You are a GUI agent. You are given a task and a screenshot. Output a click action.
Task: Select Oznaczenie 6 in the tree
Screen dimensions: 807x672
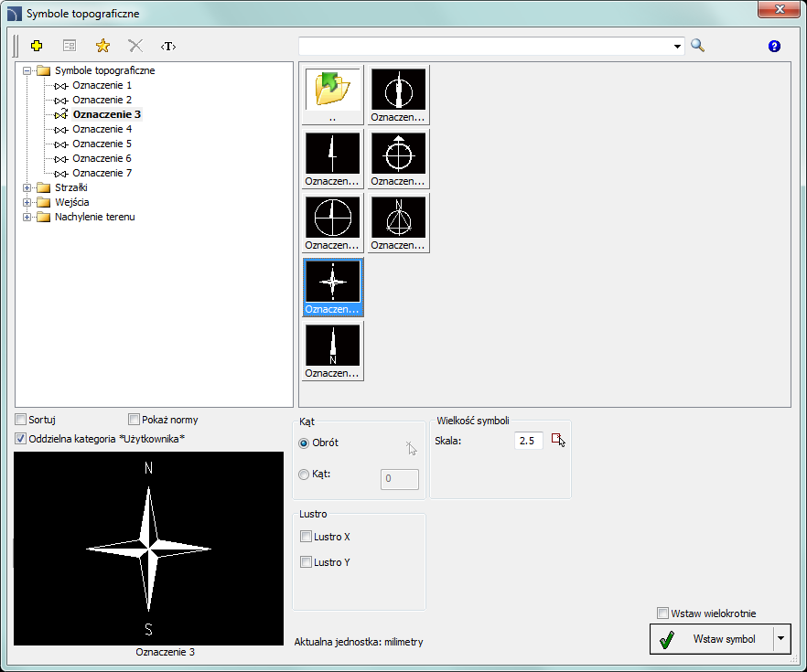click(x=102, y=158)
